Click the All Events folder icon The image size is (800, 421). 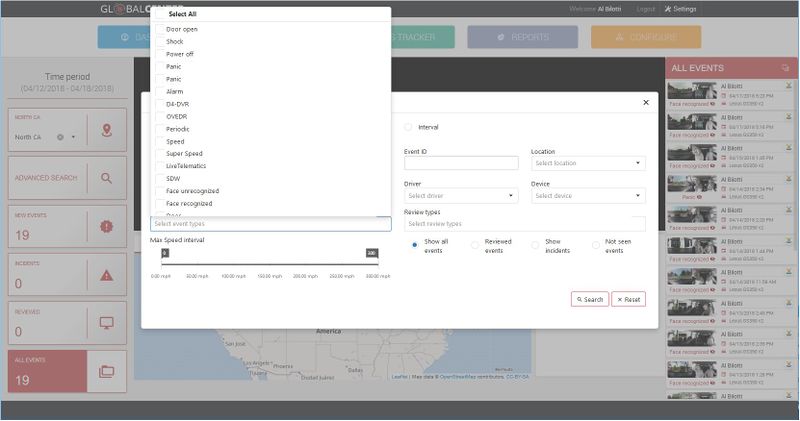(x=107, y=371)
